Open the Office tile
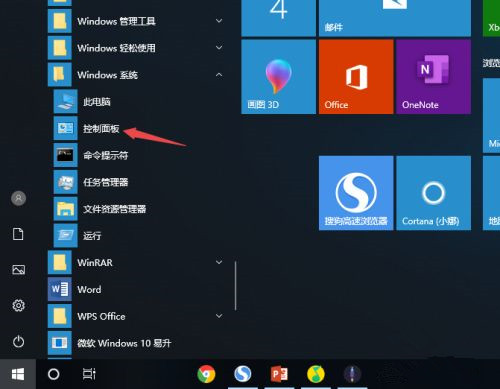 (x=356, y=77)
